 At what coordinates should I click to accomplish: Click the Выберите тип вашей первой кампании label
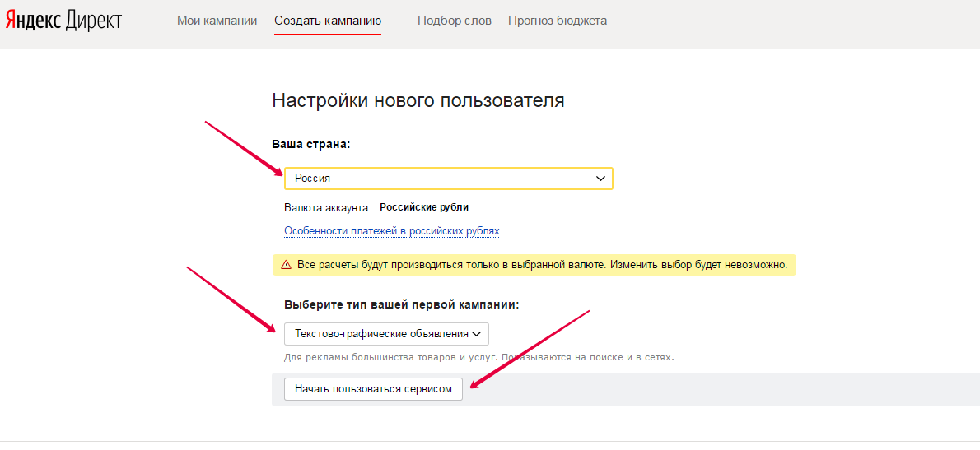[402, 305]
